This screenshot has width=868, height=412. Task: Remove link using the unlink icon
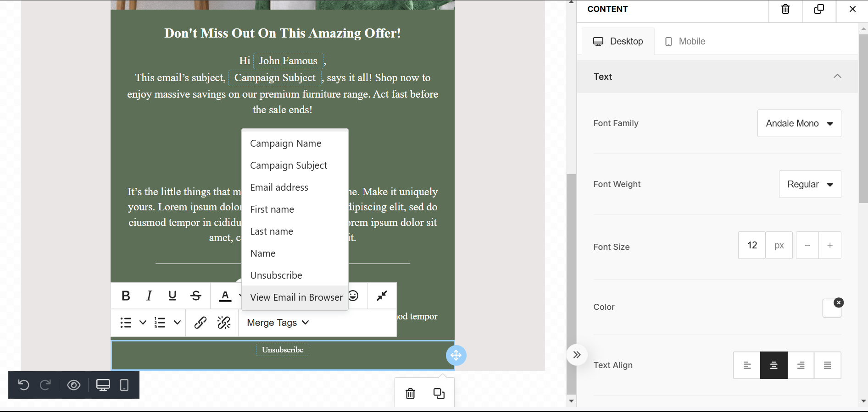tap(224, 323)
